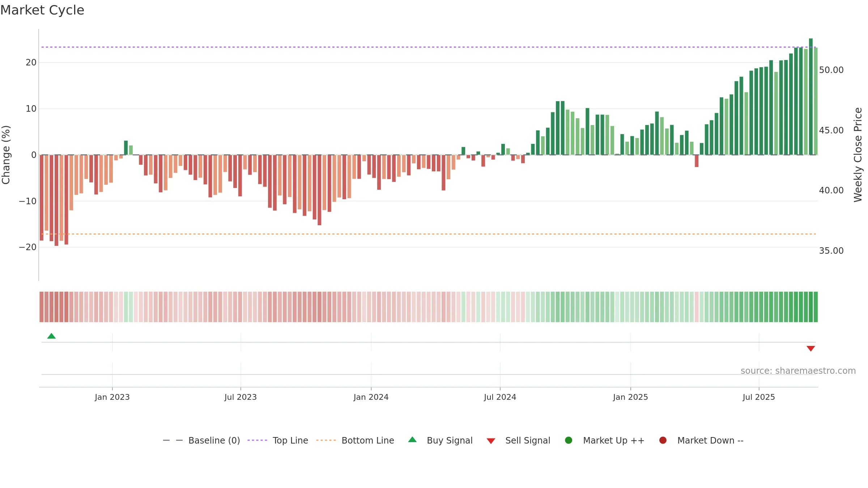This screenshot has width=868, height=488.
Task: Click the gray dashed baseline sample in legend
Action: point(173,440)
